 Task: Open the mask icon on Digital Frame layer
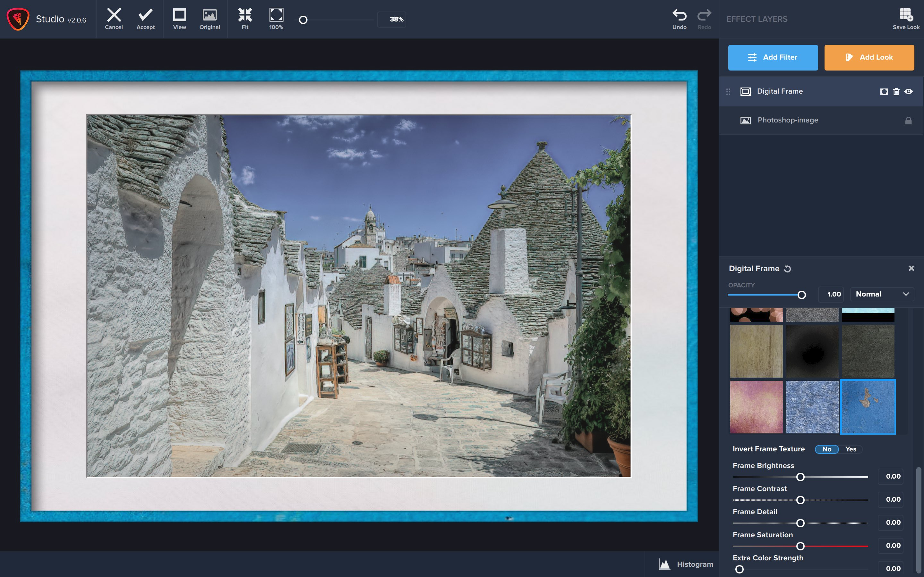(883, 91)
